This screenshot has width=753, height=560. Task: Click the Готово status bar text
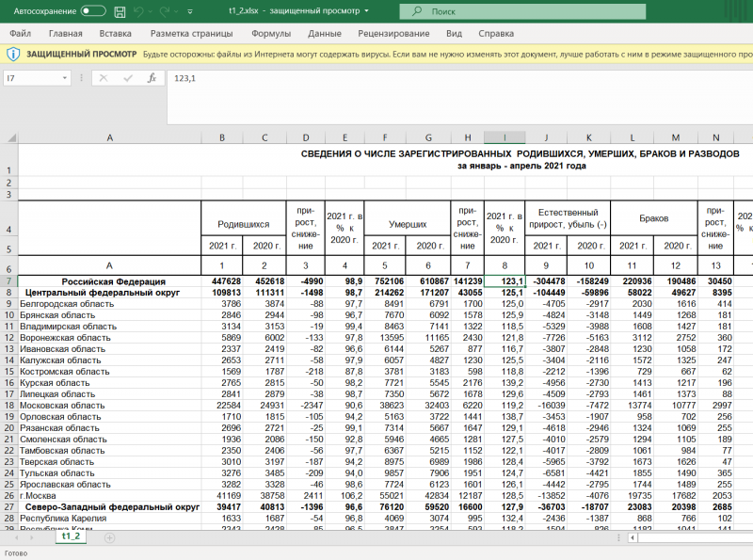click(16, 553)
